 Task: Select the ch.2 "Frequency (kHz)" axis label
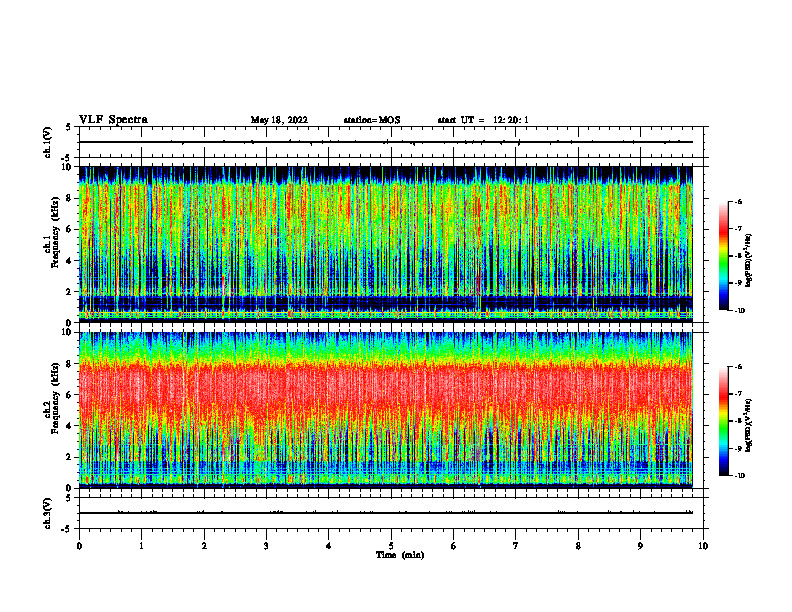click(x=55, y=398)
